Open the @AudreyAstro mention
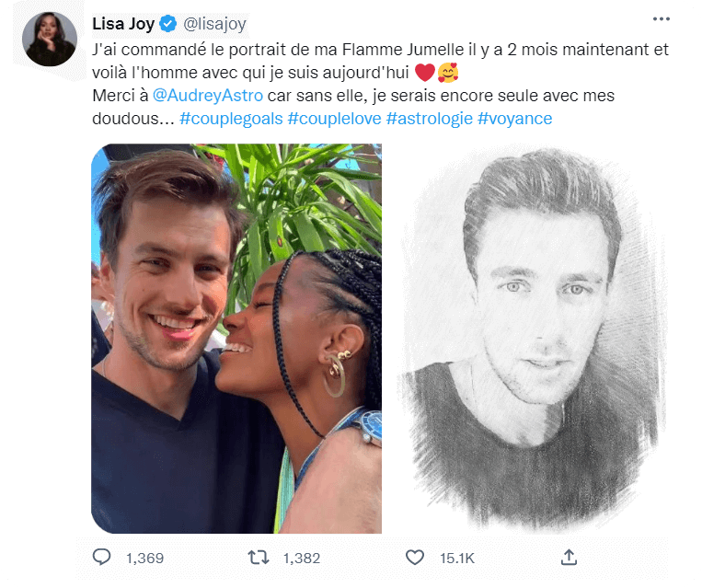 [208, 96]
